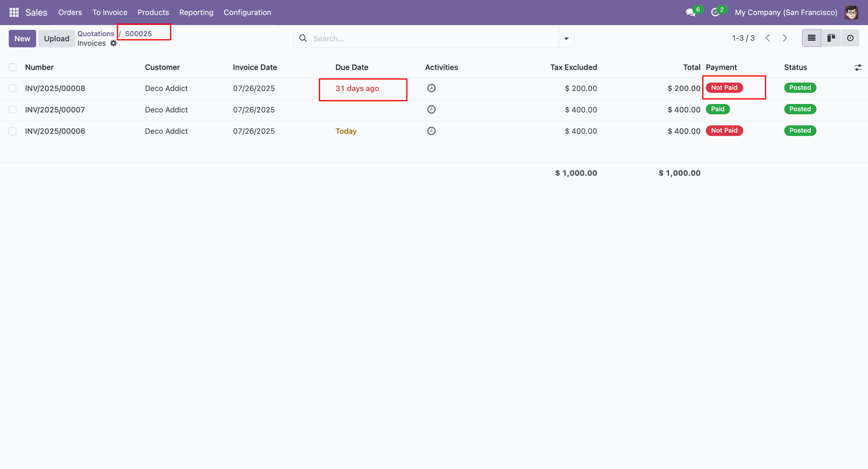Image resolution: width=868 pixels, height=469 pixels.
Task: Expand the search filter dropdown arrow
Action: pos(566,38)
